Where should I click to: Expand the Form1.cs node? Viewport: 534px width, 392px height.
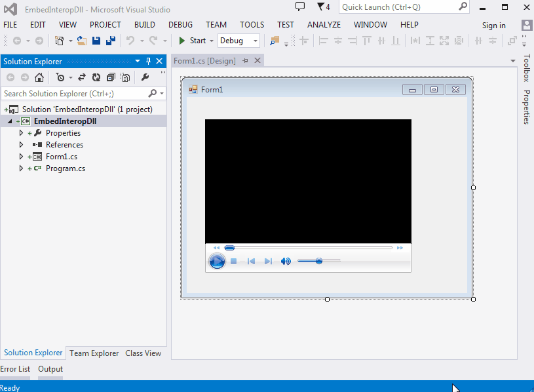21,157
